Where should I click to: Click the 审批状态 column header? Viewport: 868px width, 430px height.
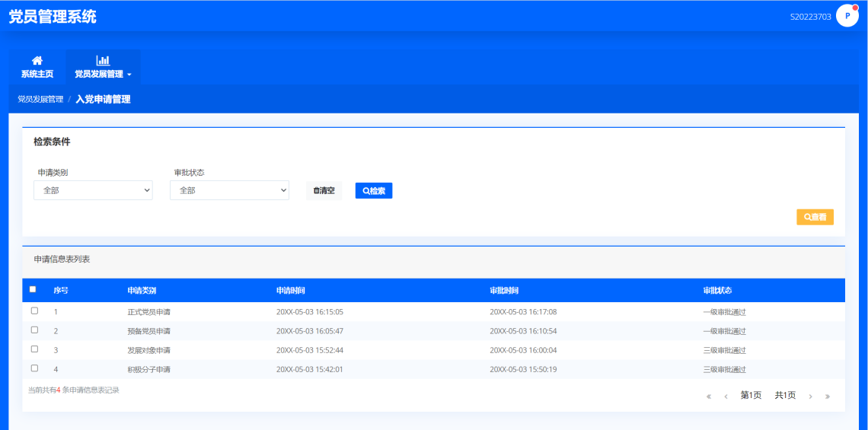(718, 291)
